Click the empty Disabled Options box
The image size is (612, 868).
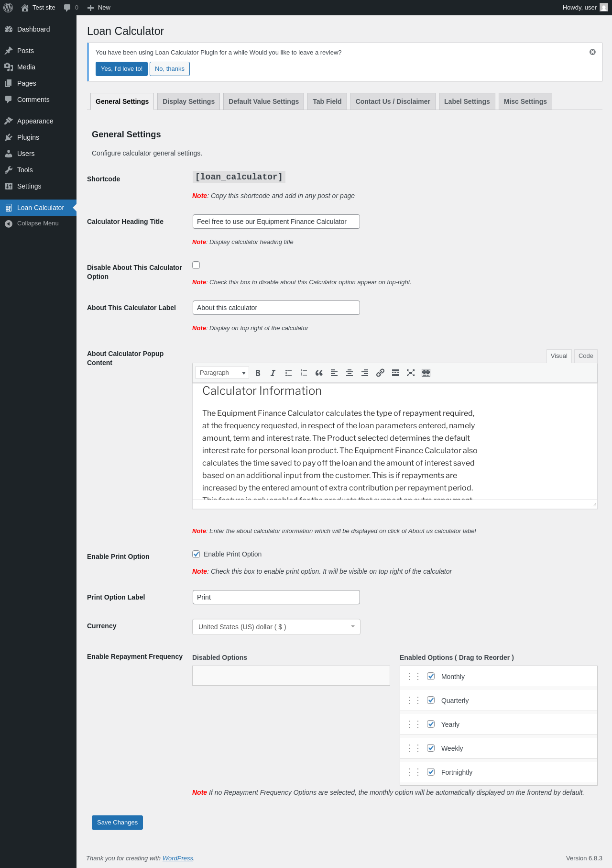[291, 676]
